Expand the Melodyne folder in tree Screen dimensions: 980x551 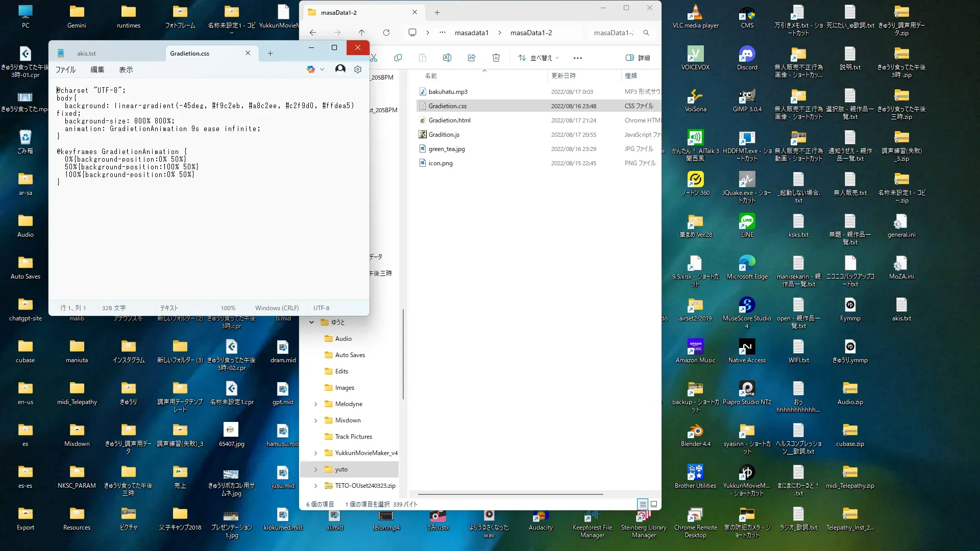click(x=315, y=404)
